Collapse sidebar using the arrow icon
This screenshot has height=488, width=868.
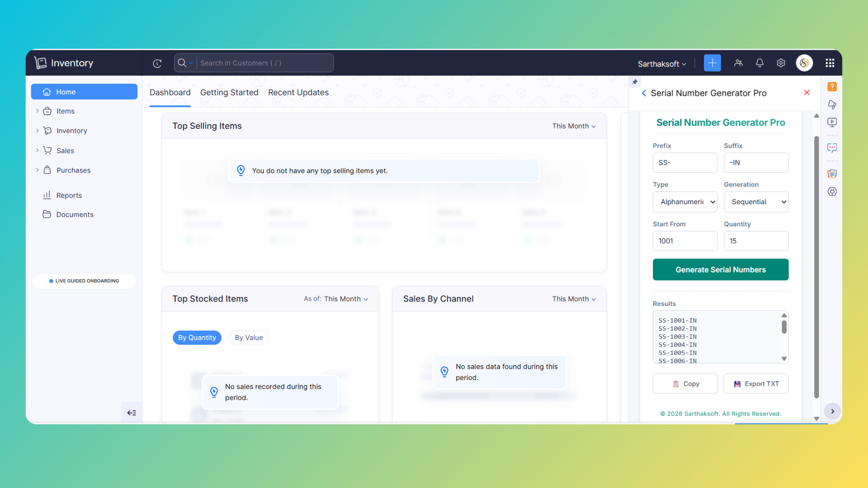132,413
